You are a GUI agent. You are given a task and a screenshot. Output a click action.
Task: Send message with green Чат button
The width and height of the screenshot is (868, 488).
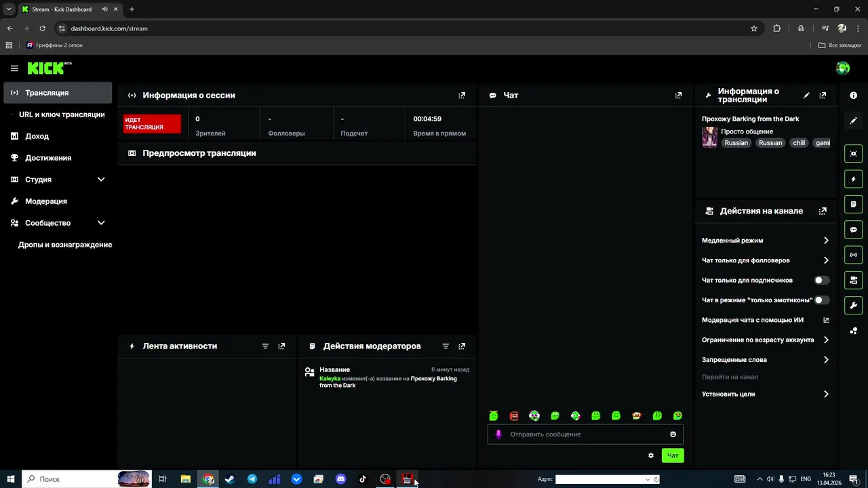pyautogui.click(x=673, y=455)
